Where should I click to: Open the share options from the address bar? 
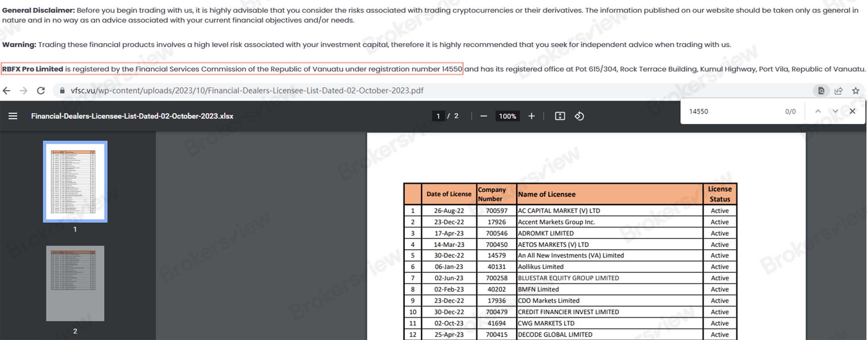[839, 91]
